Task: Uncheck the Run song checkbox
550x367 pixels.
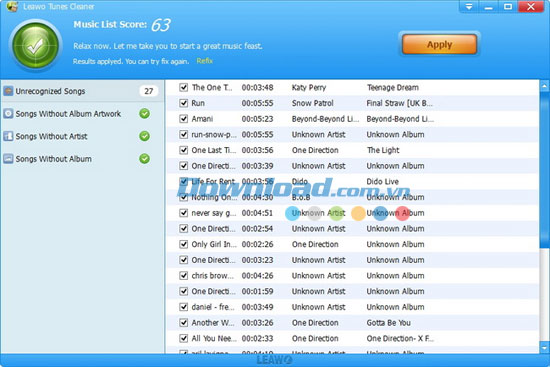Action: click(183, 103)
